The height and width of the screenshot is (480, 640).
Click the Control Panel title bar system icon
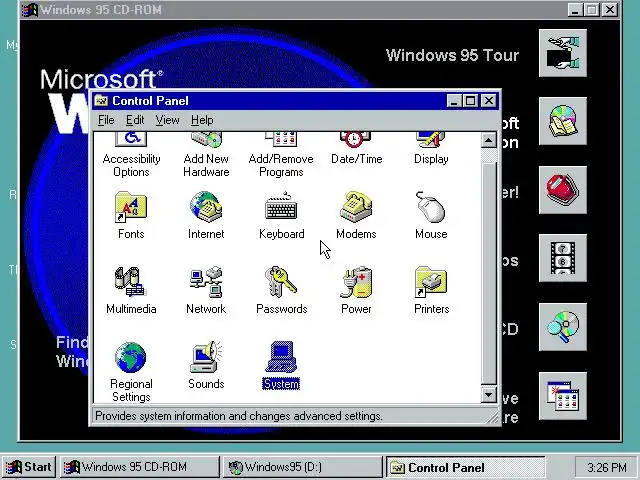pyautogui.click(x=101, y=100)
